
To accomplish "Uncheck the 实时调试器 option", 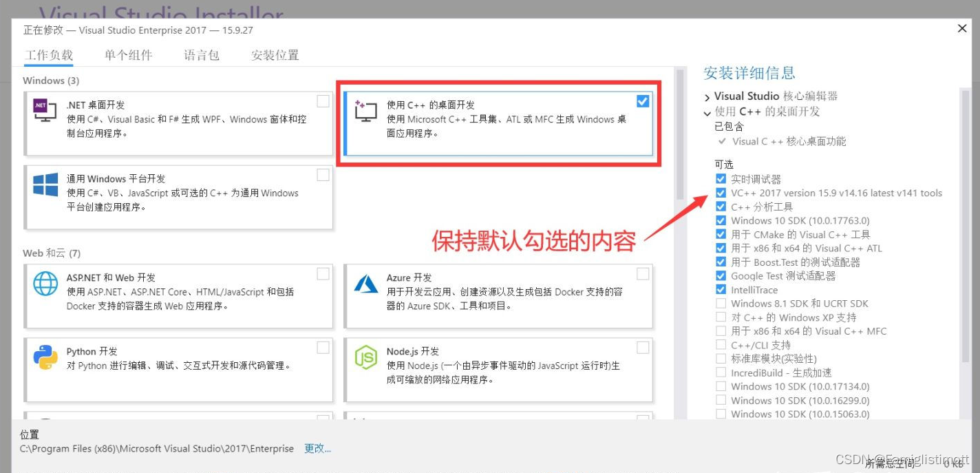I will (x=721, y=179).
